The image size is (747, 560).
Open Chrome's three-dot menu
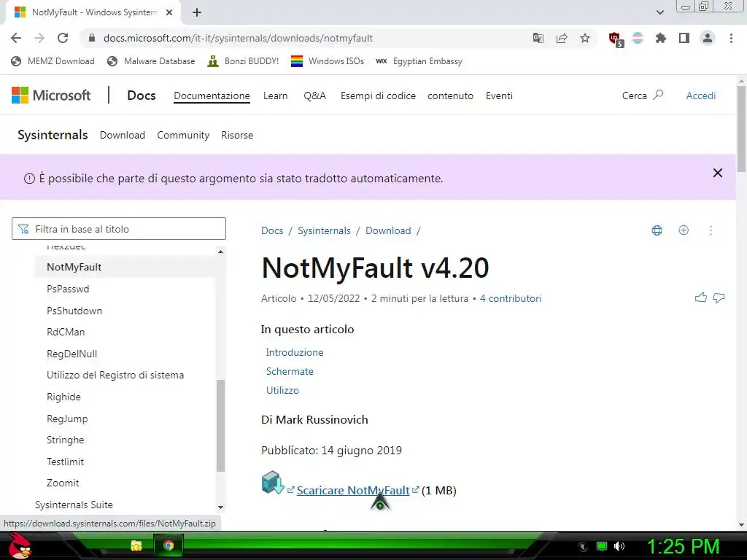(x=731, y=38)
